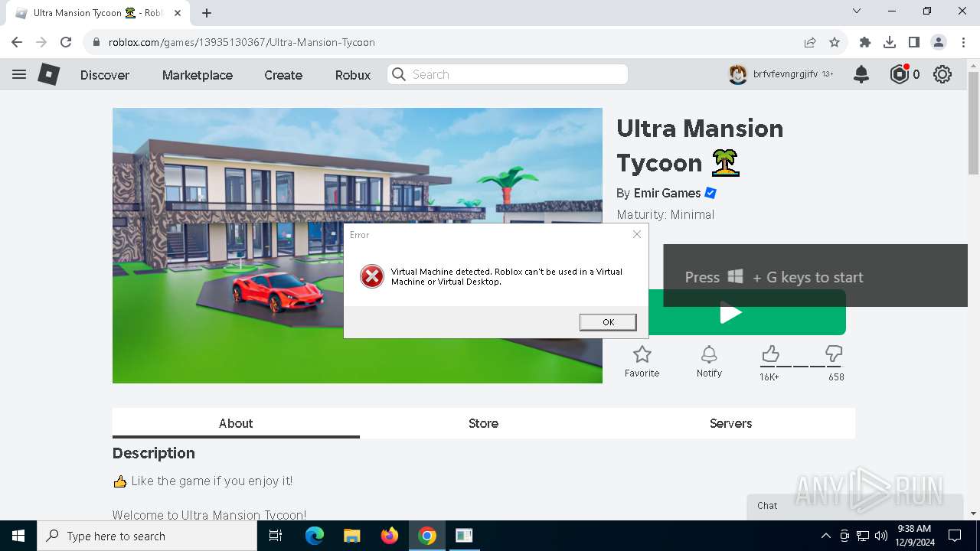
Task: Open volume control in tray
Action: click(881, 536)
